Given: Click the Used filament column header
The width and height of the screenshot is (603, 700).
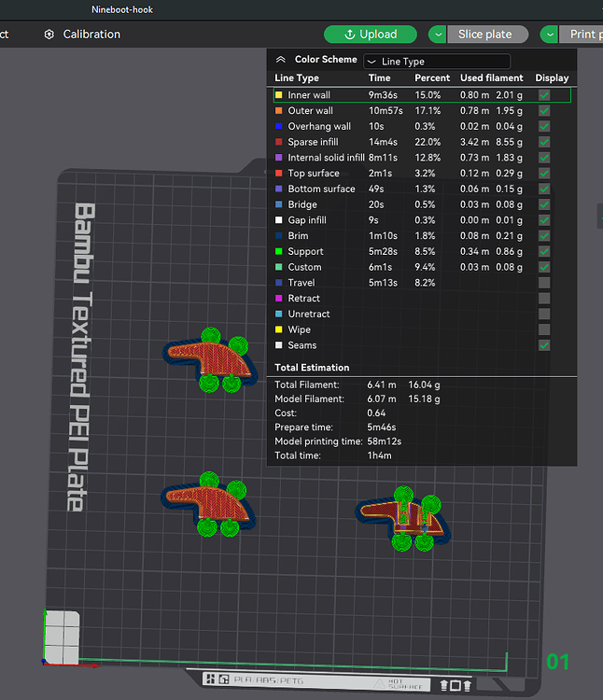Looking at the screenshot, I should 491,78.
